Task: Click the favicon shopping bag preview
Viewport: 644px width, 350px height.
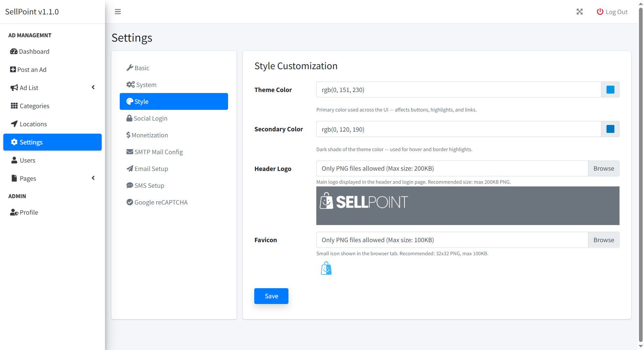Action: (x=326, y=268)
